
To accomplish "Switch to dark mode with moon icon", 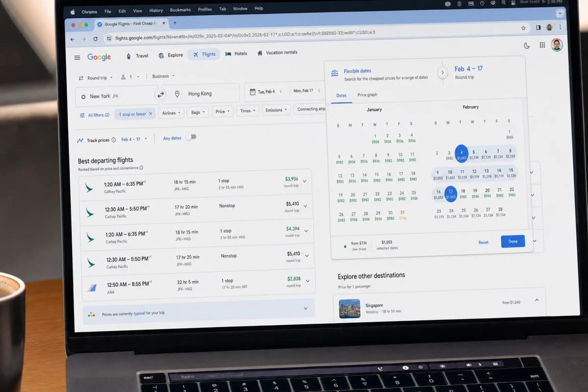I will point(527,46).
